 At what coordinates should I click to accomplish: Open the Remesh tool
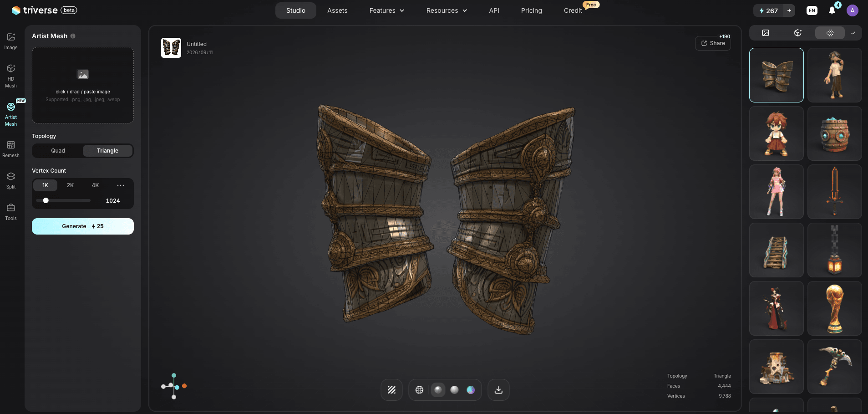(11, 149)
